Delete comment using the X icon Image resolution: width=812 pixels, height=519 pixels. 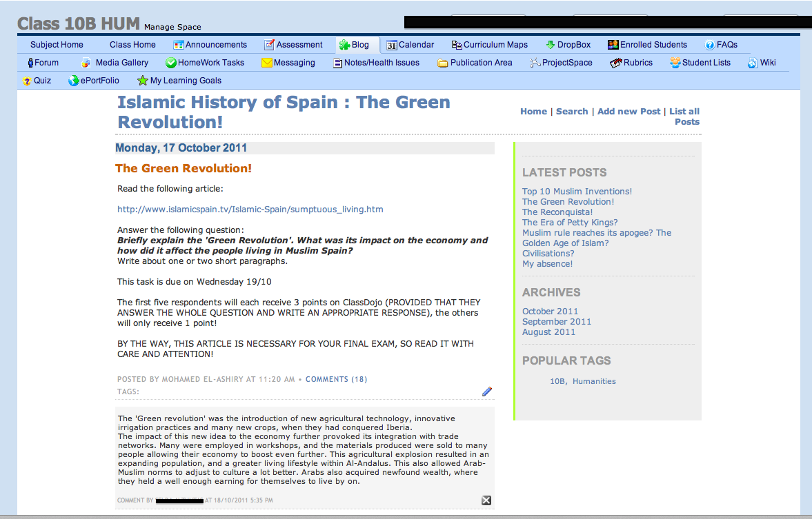pos(486,500)
